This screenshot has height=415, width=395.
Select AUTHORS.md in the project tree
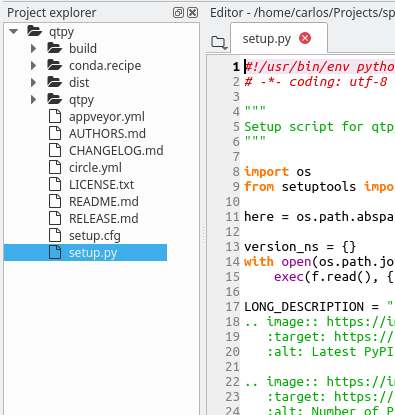click(x=107, y=134)
